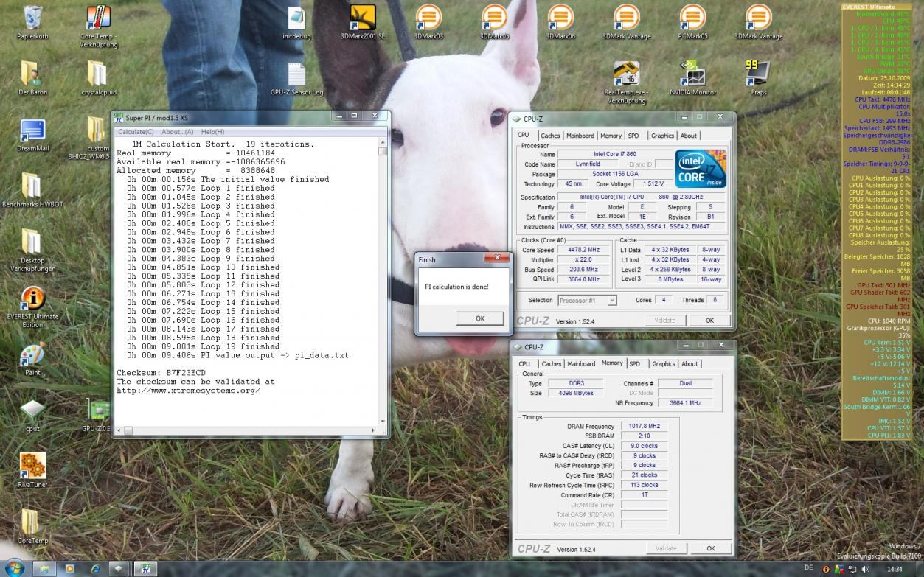Image resolution: width=924 pixels, height=577 pixels.
Task: Open Internet Explorer from taskbar
Action: tap(94, 568)
